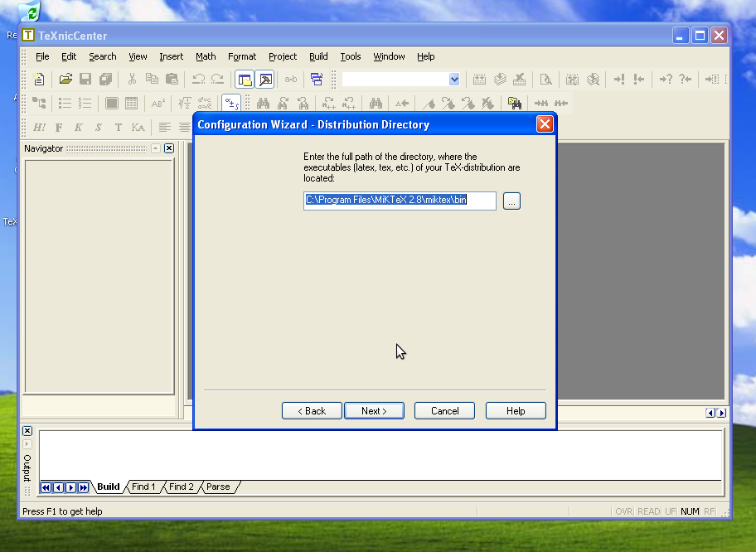756x552 pixels.
Task: Click the browse ellipsis button
Action: pos(511,201)
